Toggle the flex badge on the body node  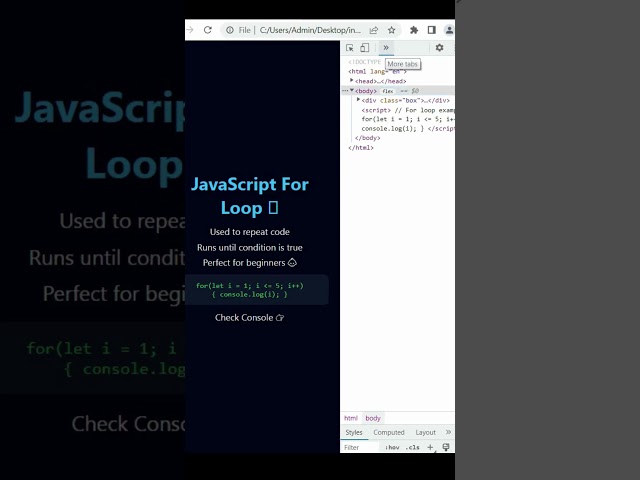click(x=388, y=91)
